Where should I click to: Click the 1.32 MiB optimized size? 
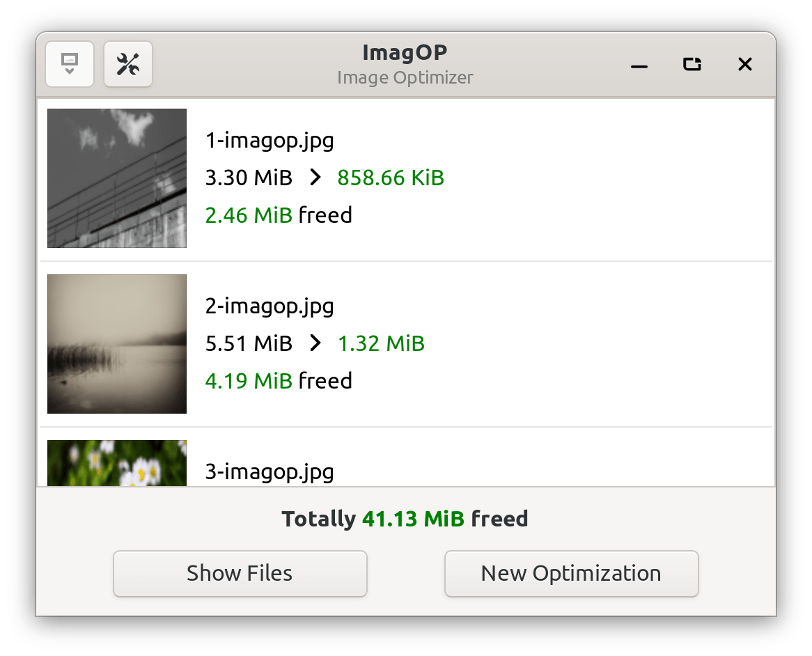pos(381,343)
